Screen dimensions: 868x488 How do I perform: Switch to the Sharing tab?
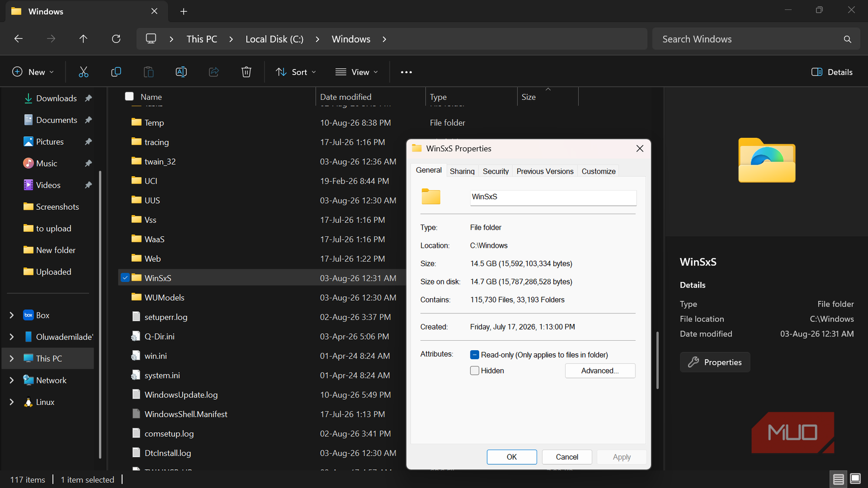(462, 171)
